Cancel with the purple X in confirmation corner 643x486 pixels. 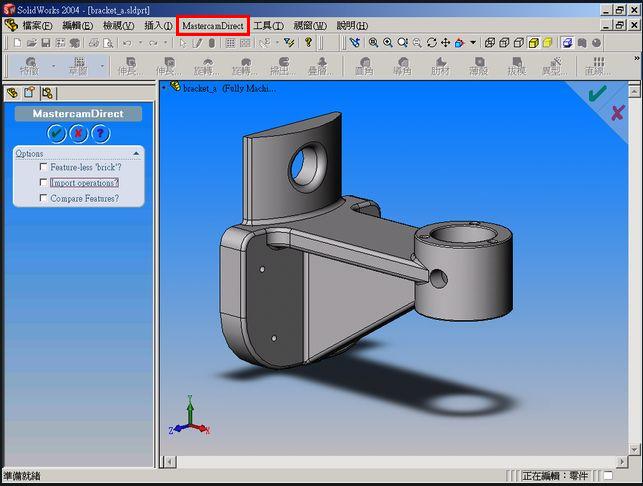[618, 112]
